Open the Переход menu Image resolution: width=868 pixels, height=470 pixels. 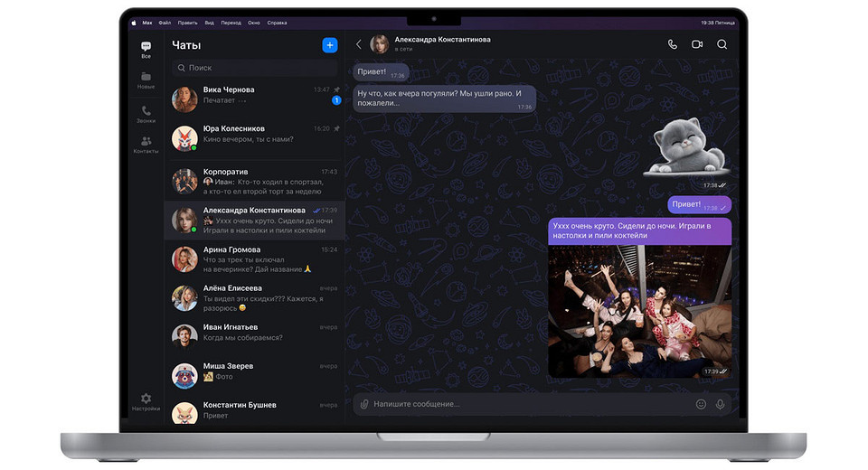point(231,23)
